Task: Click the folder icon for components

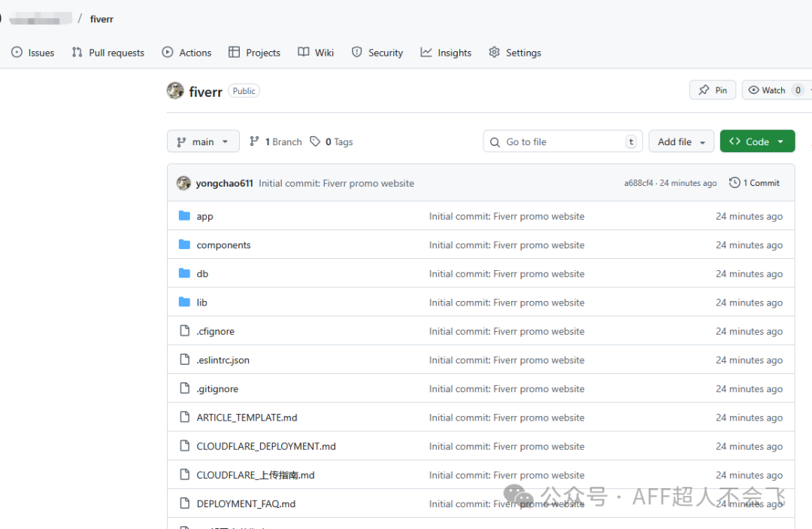Action: tap(184, 245)
